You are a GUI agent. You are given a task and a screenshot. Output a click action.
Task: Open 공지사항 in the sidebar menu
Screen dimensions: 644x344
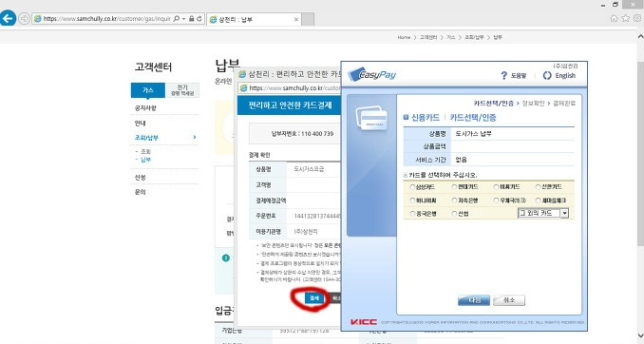pyautogui.click(x=145, y=107)
